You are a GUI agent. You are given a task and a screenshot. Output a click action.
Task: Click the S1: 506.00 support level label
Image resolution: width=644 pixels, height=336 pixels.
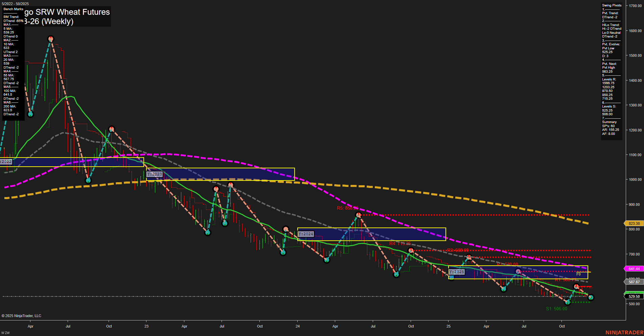point(557,308)
